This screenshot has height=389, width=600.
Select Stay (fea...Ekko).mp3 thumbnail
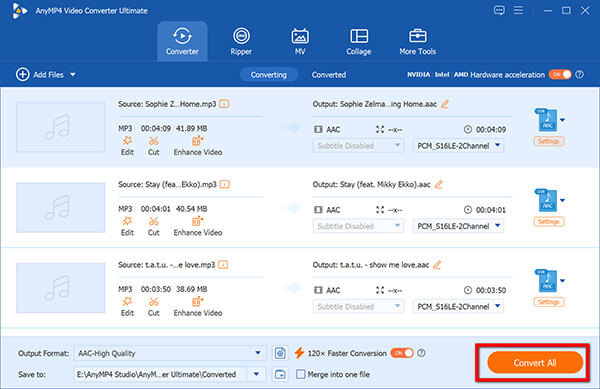[60, 207]
